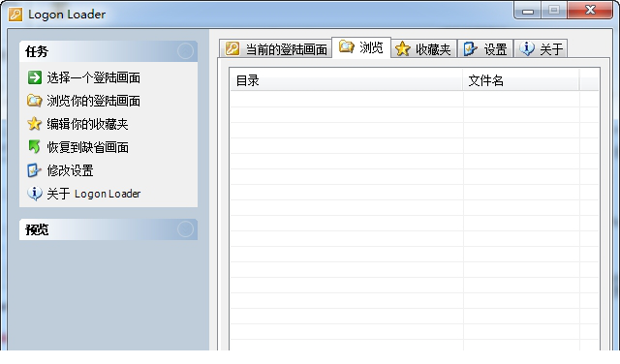
Task: Click the 浏览你的登陆画面 task link
Action: tap(93, 101)
